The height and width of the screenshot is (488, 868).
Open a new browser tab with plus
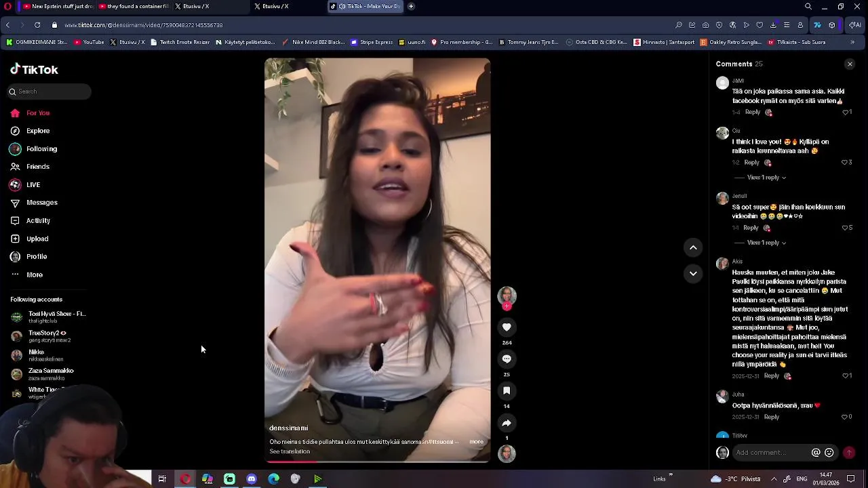point(411,6)
